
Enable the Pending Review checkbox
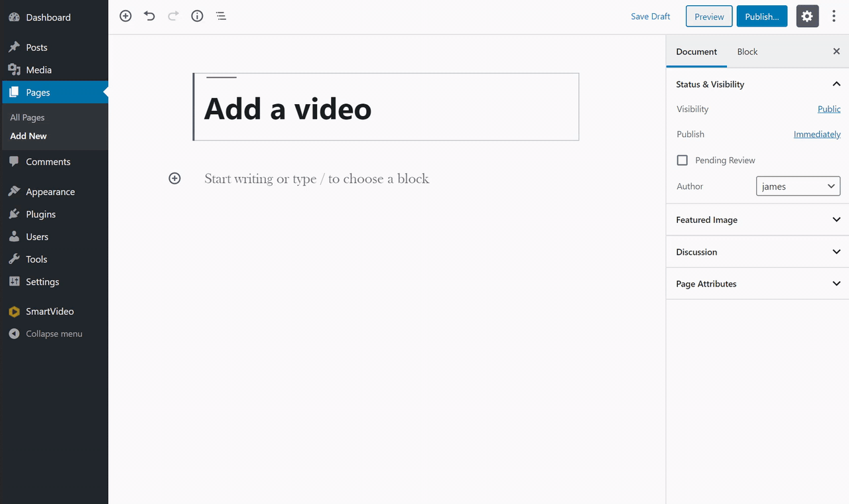coord(682,160)
